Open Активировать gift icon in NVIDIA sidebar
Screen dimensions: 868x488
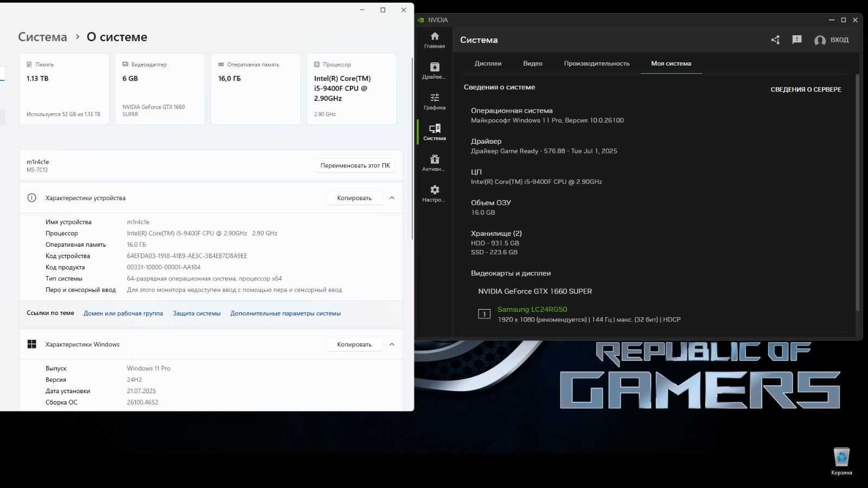click(435, 163)
